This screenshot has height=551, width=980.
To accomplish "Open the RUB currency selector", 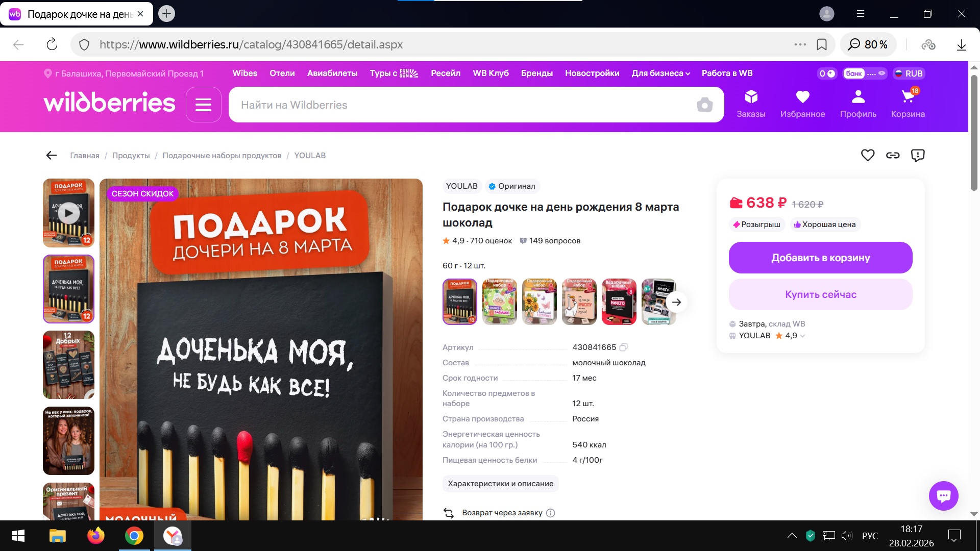I will coord(909,73).
